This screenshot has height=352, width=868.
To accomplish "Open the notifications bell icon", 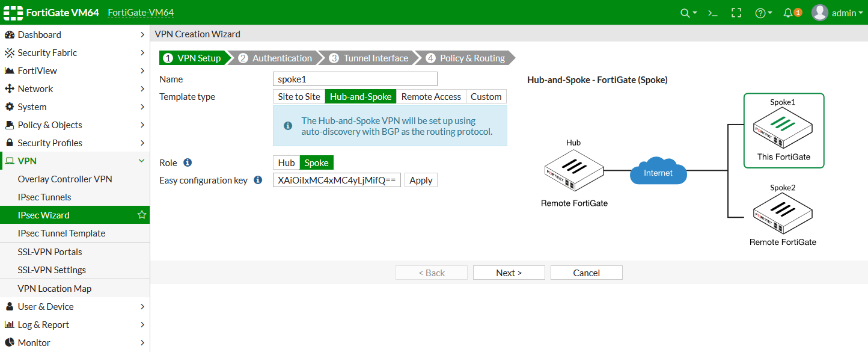I will [x=788, y=13].
